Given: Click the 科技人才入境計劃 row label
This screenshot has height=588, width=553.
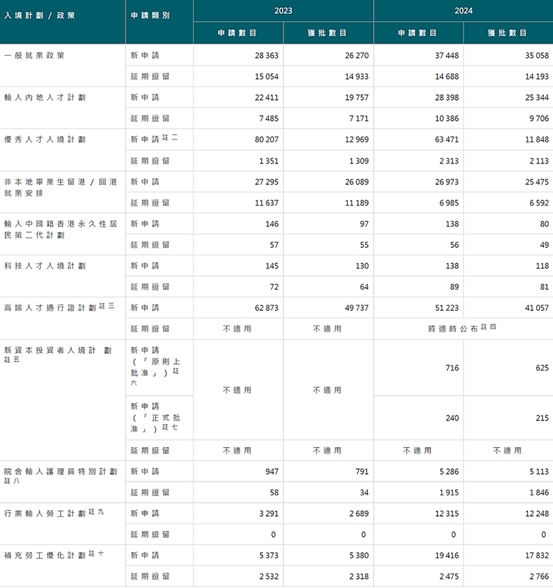Looking at the screenshot, I should (45, 266).
